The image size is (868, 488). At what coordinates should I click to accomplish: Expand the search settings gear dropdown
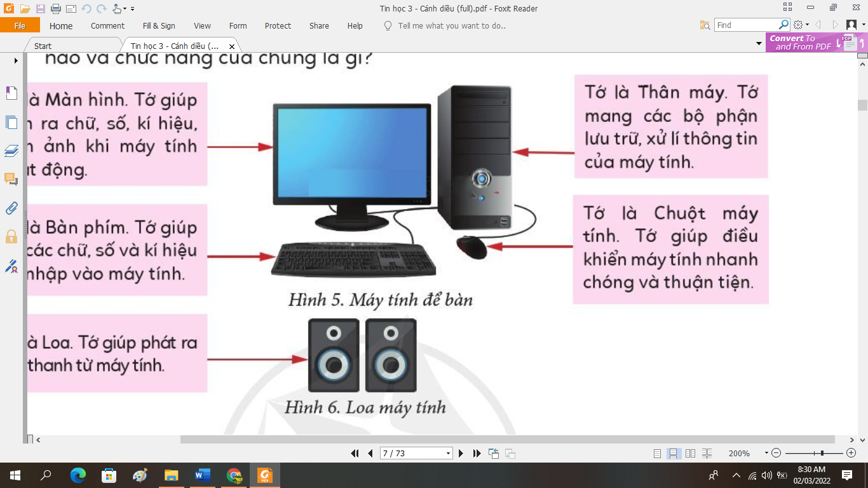801,25
